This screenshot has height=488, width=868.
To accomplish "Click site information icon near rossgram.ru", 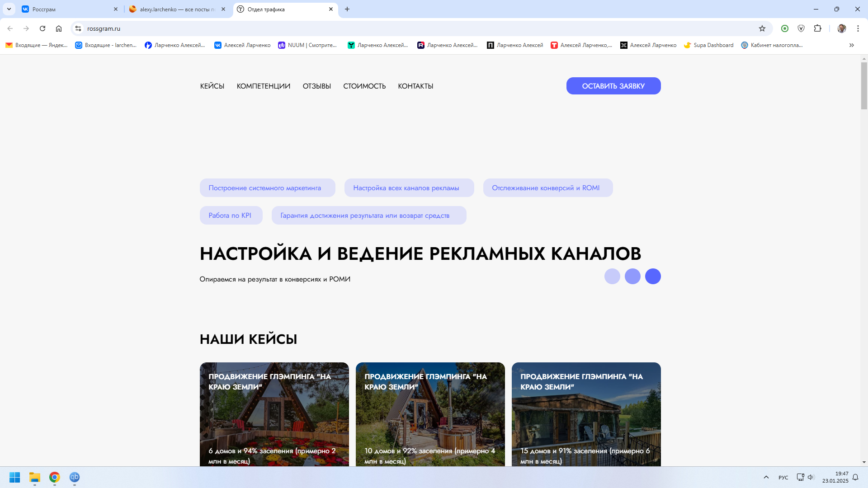I will 78,28.
